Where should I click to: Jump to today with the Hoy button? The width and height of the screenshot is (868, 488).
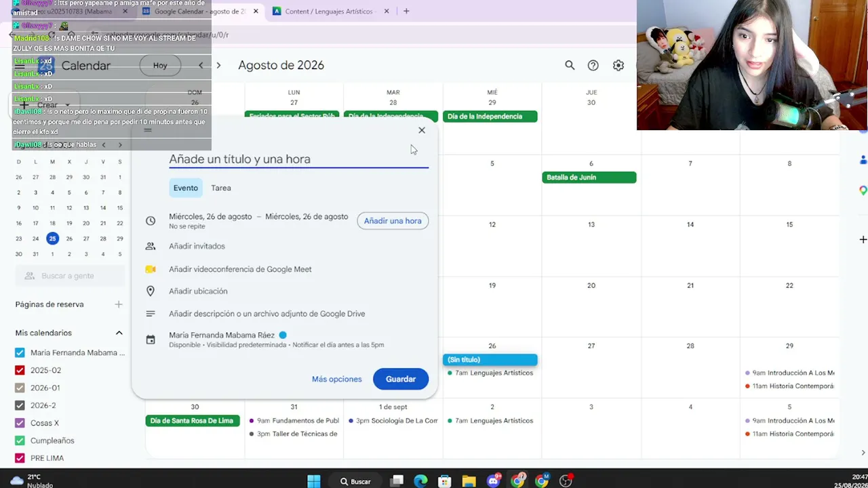tap(160, 65)
